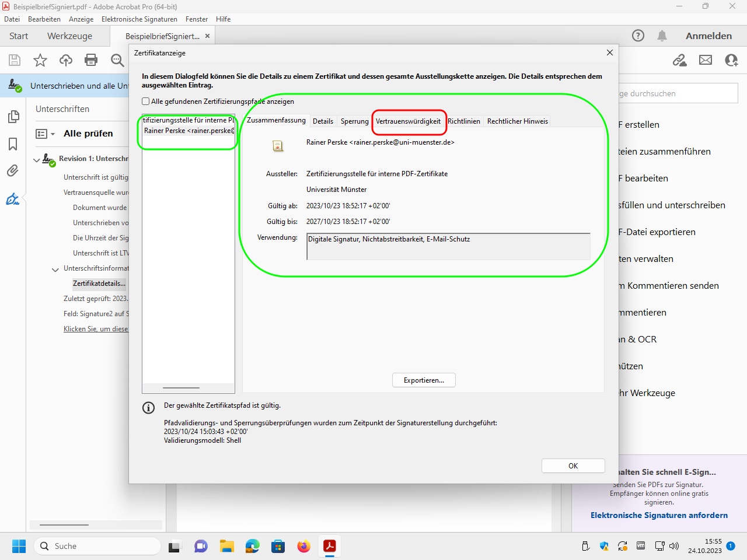Click the send by email envelope icon
Viewport: 747px width, 560px height.
click(706, 60)
